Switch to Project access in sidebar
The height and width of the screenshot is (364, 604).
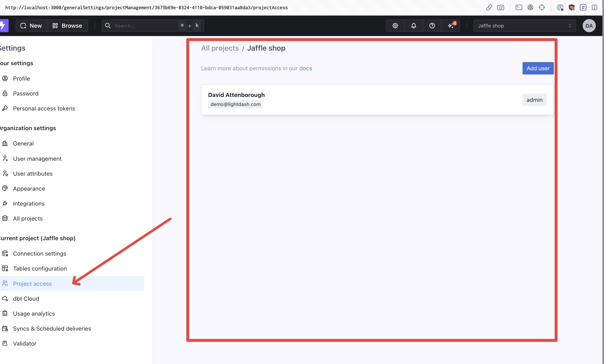tap(32, 284)
